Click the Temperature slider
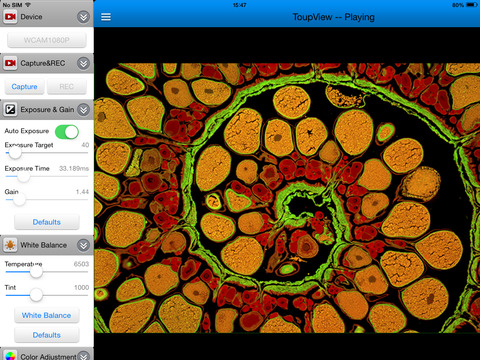480x360 pixels. (x=47, y=272)
